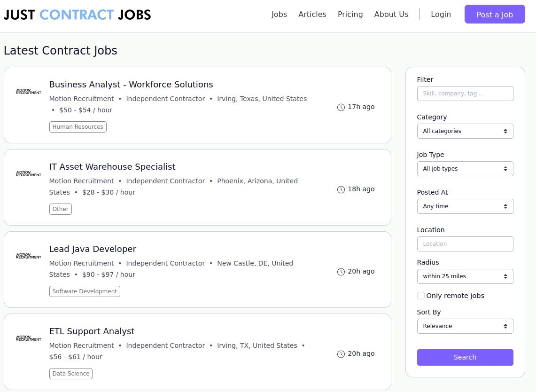
Task: Select the Software Development tag
Action: [x=85, y=291]
